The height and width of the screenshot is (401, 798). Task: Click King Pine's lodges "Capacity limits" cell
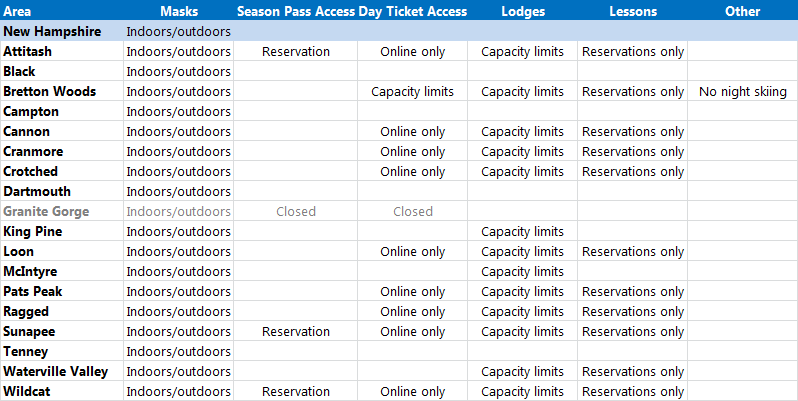(522, 231)
